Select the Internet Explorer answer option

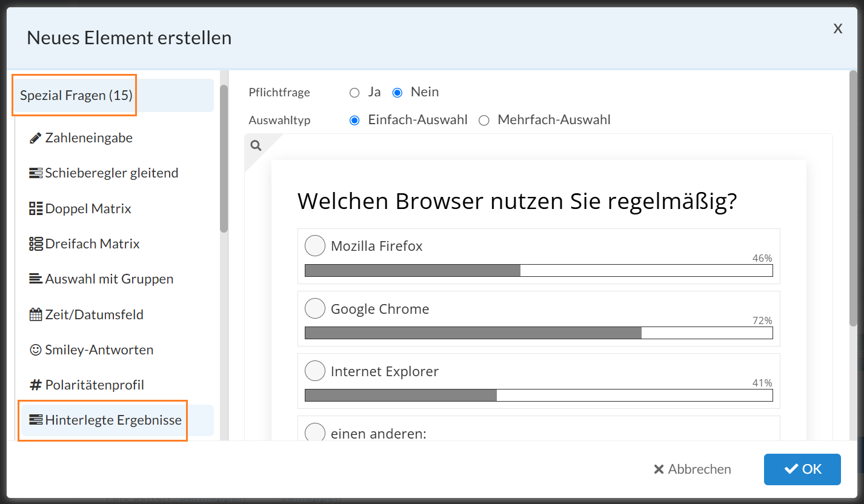(x=315, y=371)
